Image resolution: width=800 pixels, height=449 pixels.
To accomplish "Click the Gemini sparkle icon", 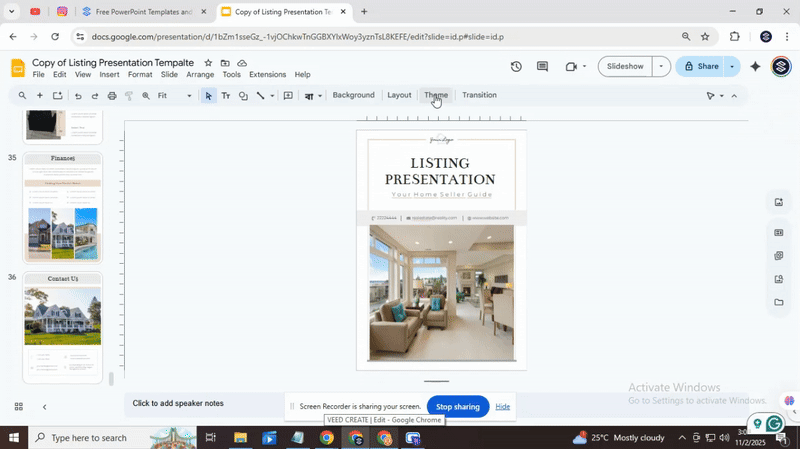I will (x=755, y=67).
